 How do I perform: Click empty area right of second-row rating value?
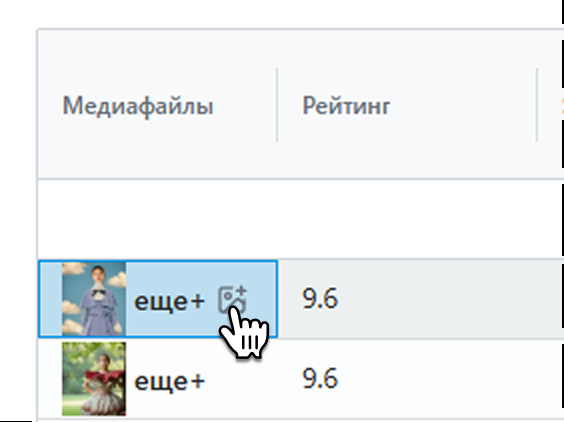click(446, 378)
